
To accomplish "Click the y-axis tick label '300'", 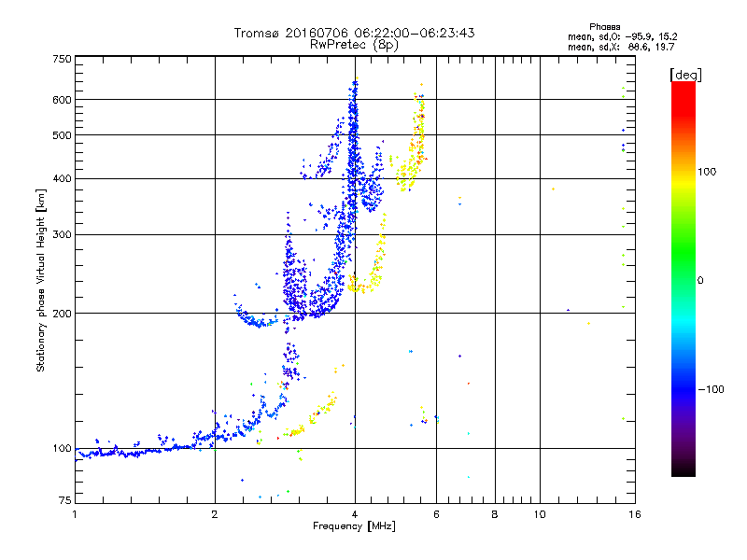I will coord(62,235).
